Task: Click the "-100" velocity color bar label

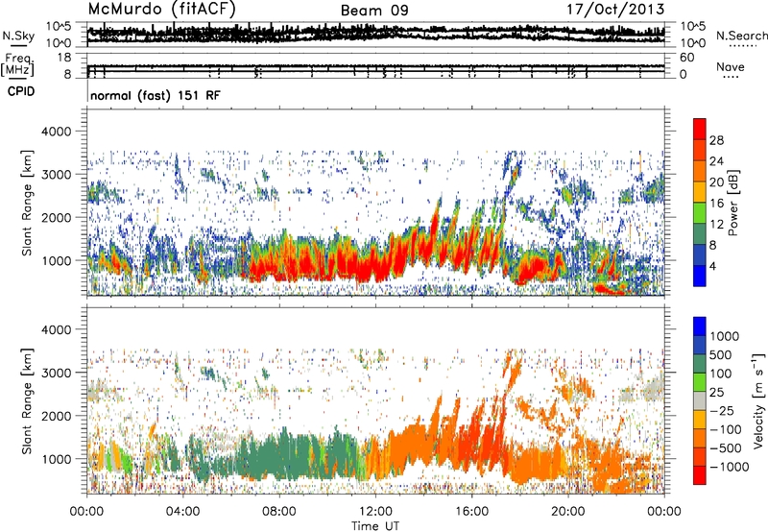Action: point(726,429)
